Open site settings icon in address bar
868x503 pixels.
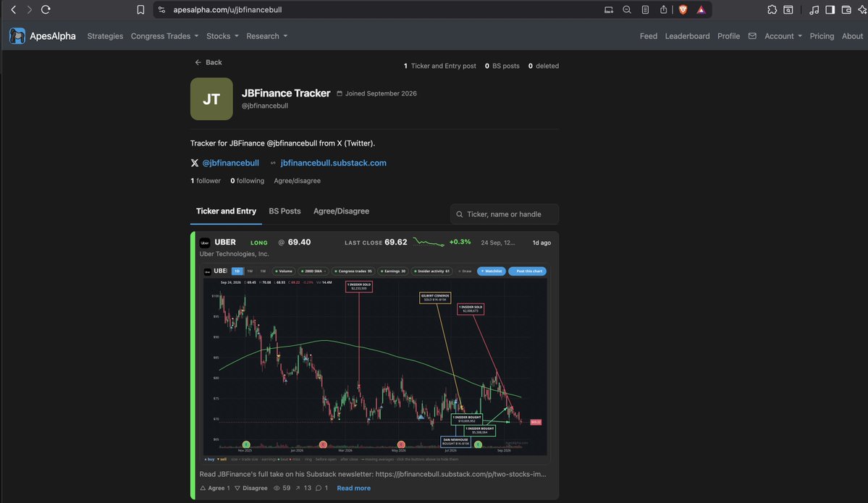tap(161, 9)
